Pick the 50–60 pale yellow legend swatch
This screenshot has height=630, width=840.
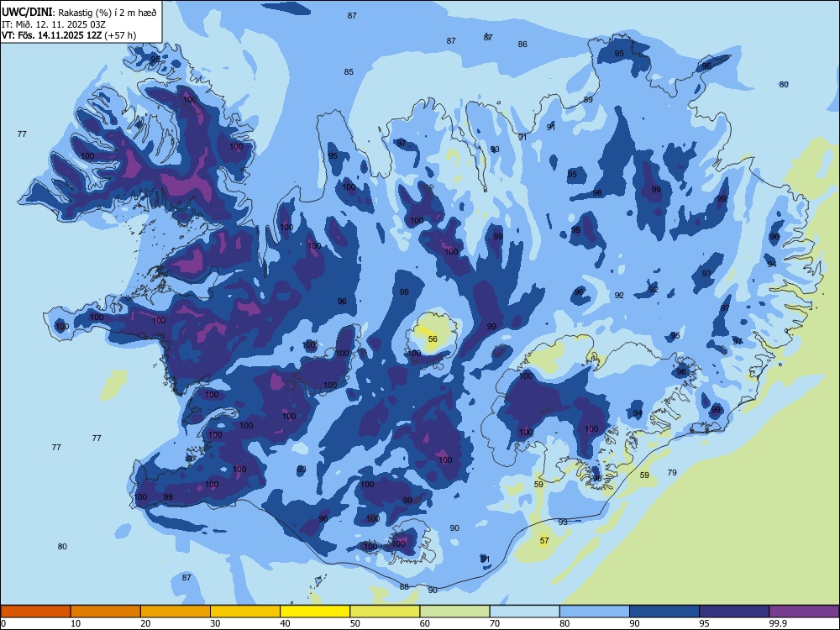tap(385, 612)
